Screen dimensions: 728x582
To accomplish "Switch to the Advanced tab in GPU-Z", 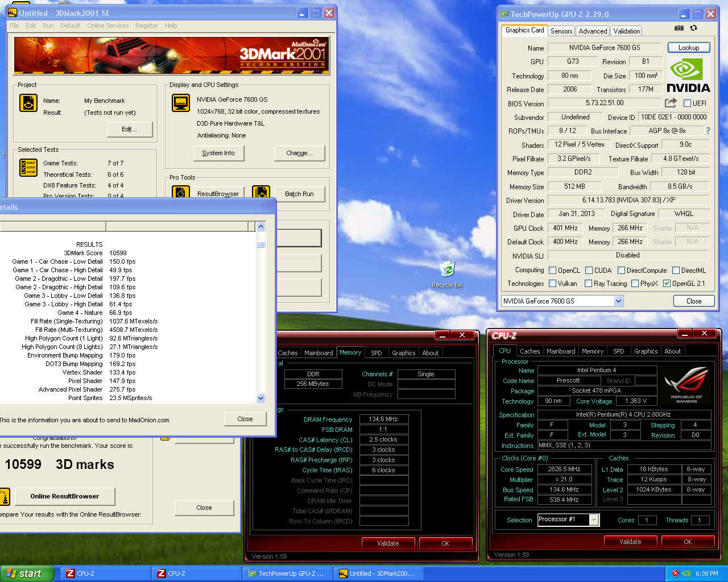I will coord(593,31).
